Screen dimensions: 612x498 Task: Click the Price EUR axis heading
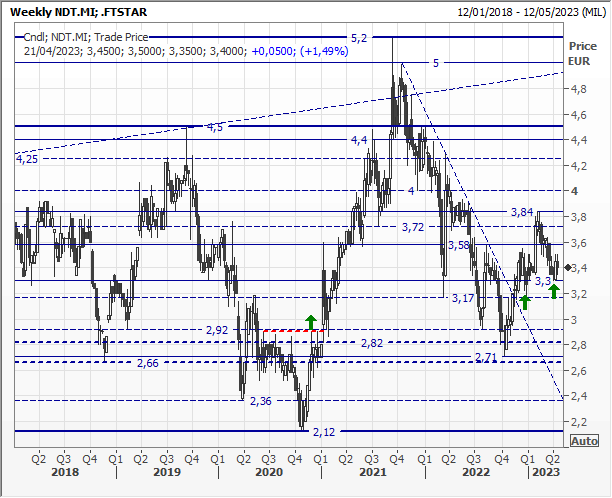coord(581,53)
